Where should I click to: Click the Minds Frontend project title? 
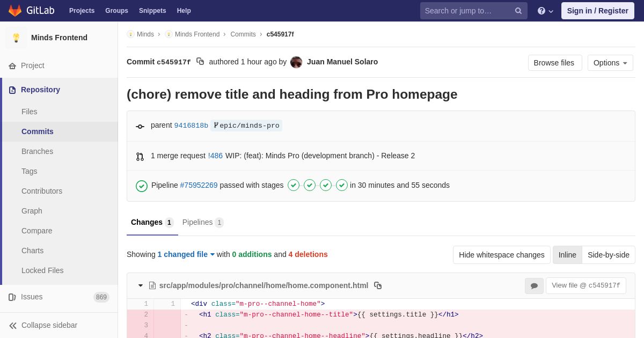point(59,38)
